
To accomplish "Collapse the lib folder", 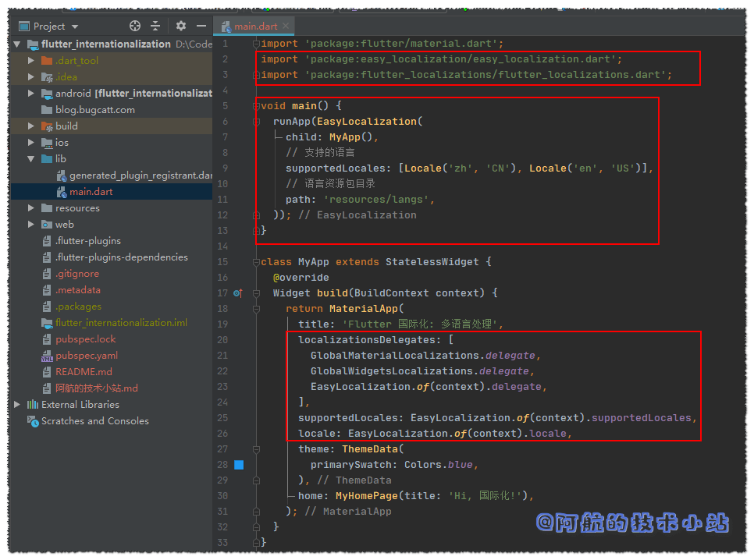I will tap(31, 159).
